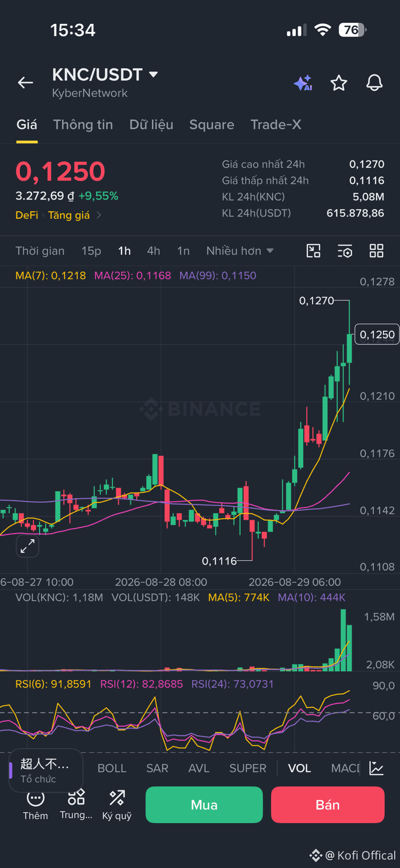Open the chart layout grid icon
This screenshot has width=400, height=868.
[376, 251]
